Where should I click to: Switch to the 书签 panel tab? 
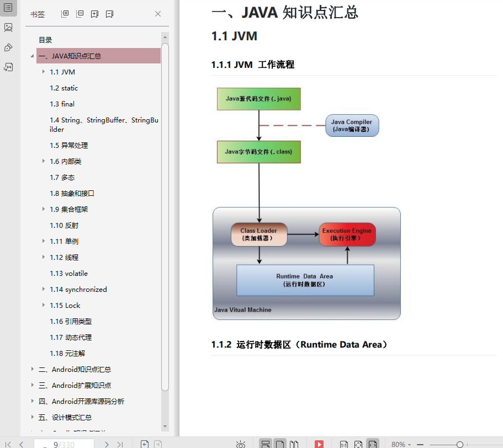point(38,14)
